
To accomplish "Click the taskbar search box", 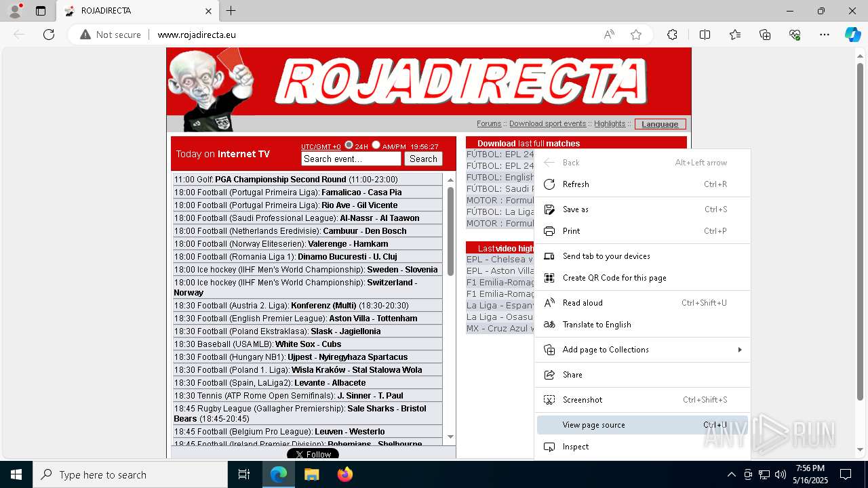I will click(130, 474).
